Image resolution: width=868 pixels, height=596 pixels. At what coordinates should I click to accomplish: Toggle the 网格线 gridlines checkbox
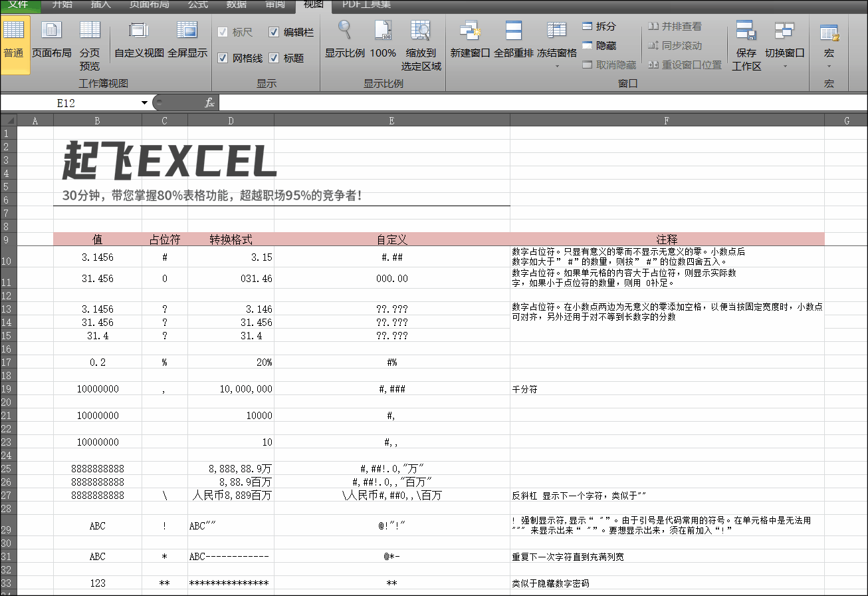point(223,58)
